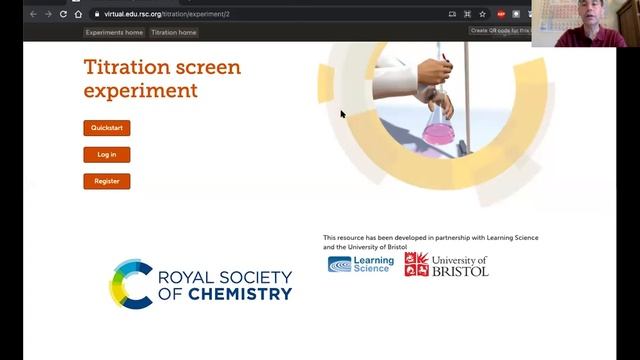Click the cast/screen icon in address bar
This screenshot has height=360, width=640.
452,14
